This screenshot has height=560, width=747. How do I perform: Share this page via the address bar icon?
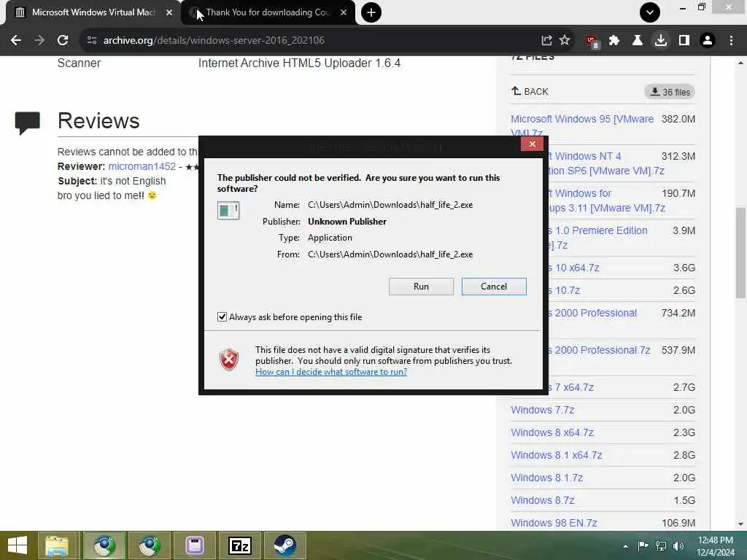tap(546, 41)
